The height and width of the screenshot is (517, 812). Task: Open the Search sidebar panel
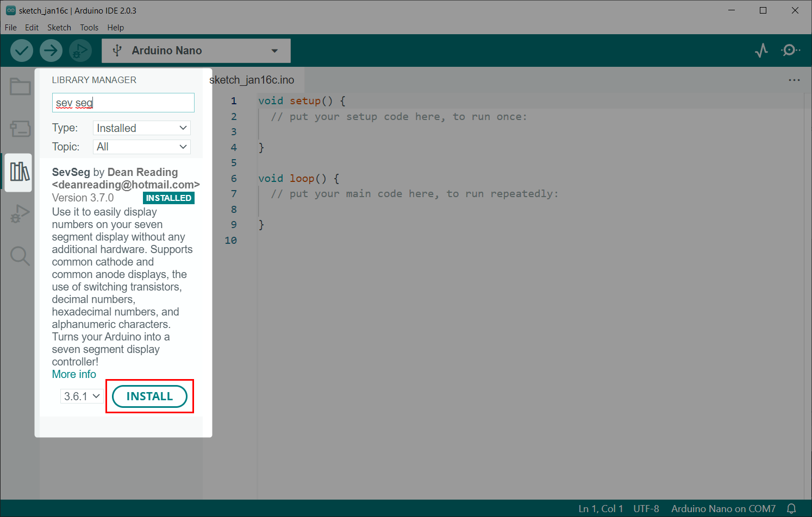pos(20,256)
